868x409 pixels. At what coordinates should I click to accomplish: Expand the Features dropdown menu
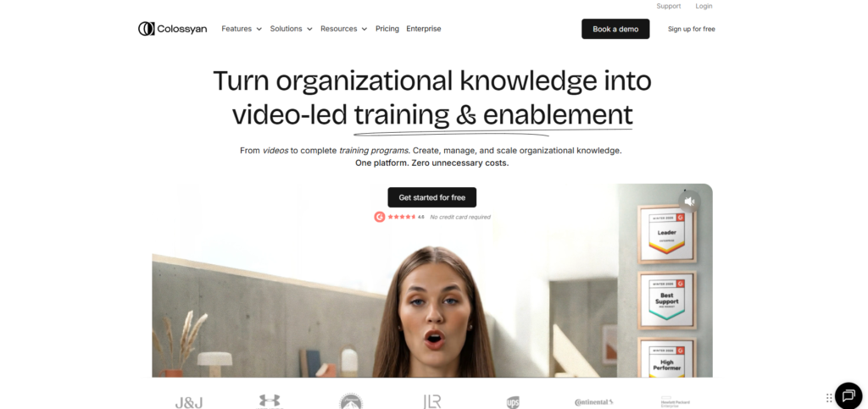point(242,29)
